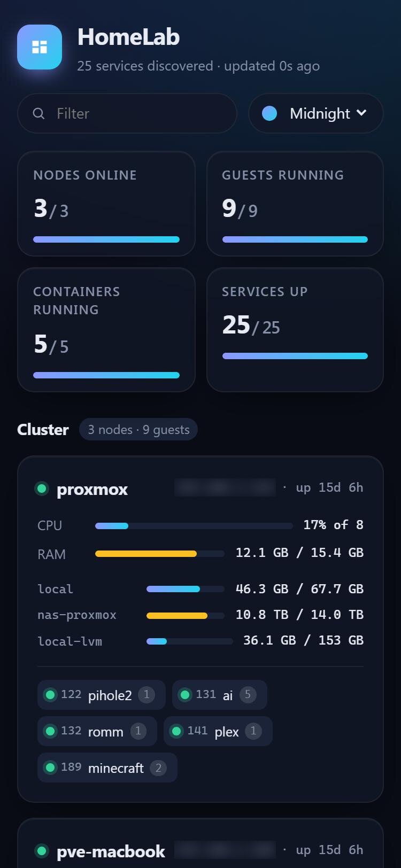
Task: Click the proxmox CPU usage bar
Action: click(194, 526)
